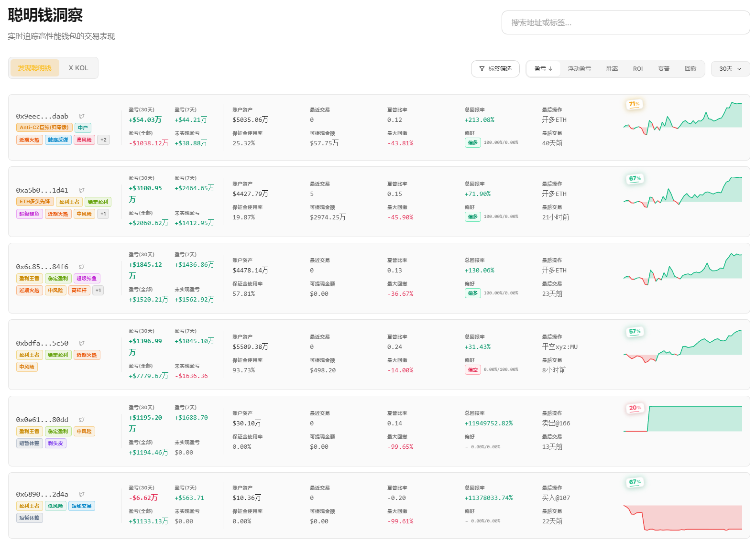Sort the list by 回撤
The height and width of the screenshot is (542, 756).
point(690,69)
